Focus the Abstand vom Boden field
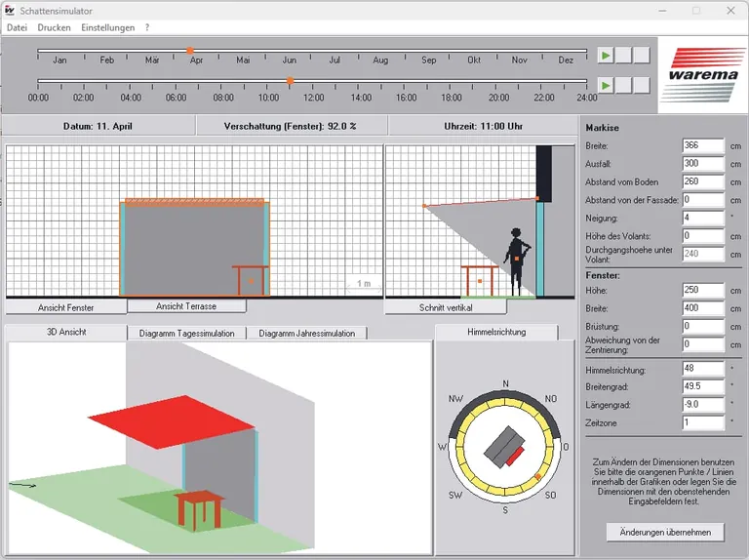This screenshot has height=560, width=749. [703, 182]
